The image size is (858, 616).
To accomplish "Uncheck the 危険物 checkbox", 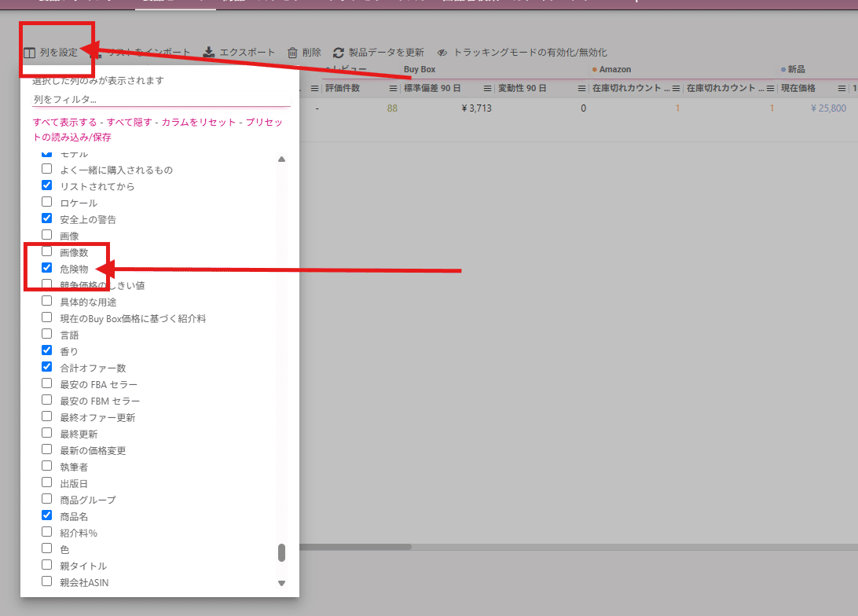I will (x=47, y=268).
